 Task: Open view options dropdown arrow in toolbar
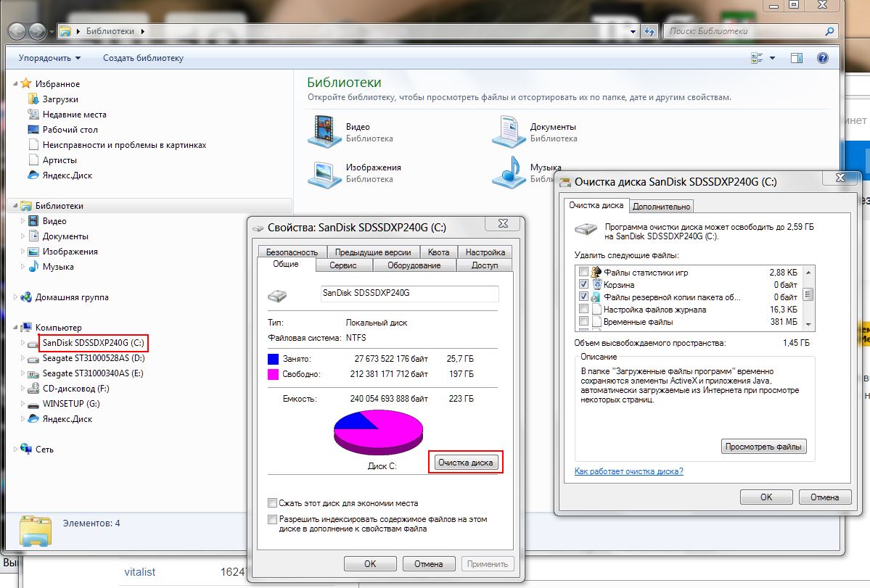[772, 57]
